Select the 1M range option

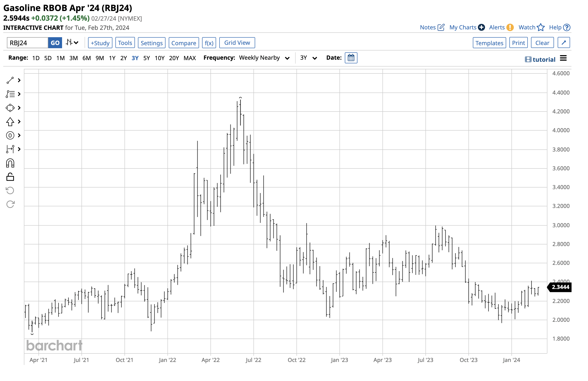point(60,58)
